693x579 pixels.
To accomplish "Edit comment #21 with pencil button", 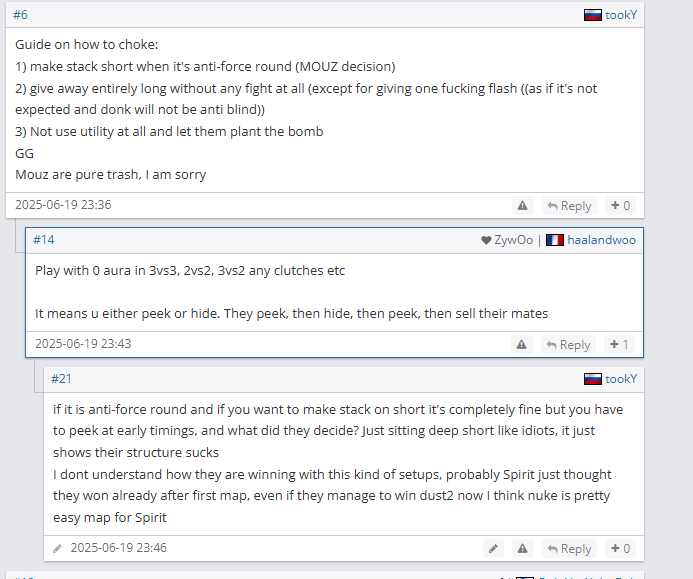I will (493, 549).
